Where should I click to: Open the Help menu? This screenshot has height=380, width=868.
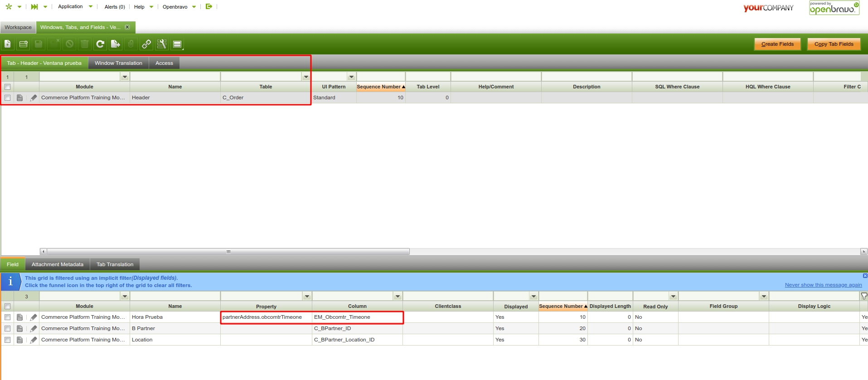(144, 7)
